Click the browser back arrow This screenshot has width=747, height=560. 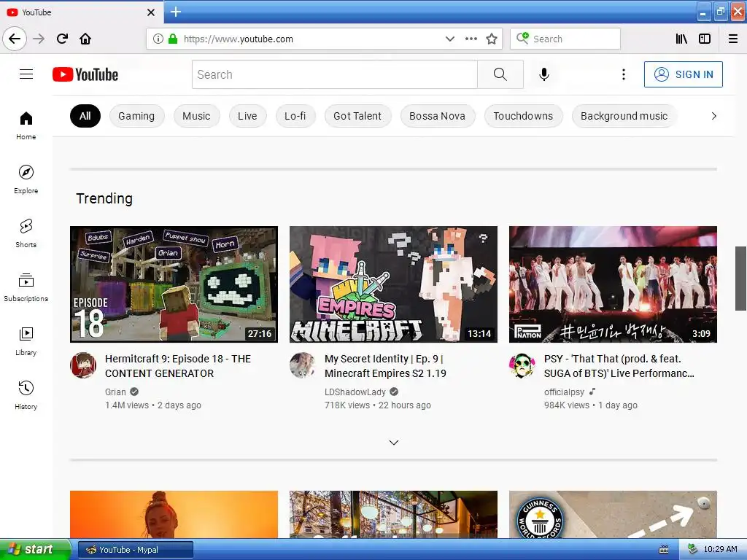pos(15,39)
